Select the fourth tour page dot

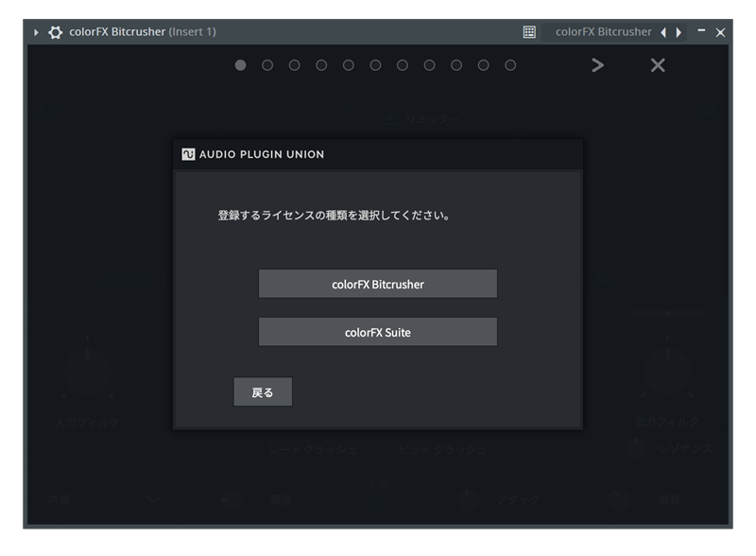pyautogui.click(x=321, y=65)
